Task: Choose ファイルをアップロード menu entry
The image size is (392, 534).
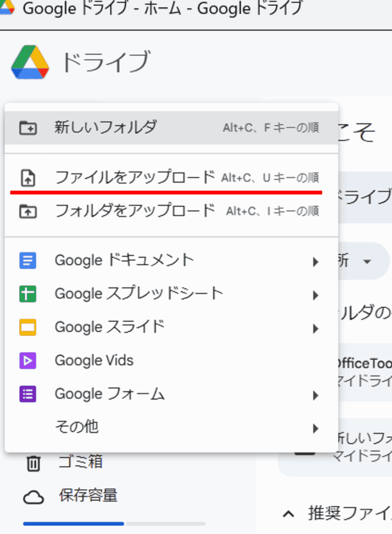Action: (134, 178)
